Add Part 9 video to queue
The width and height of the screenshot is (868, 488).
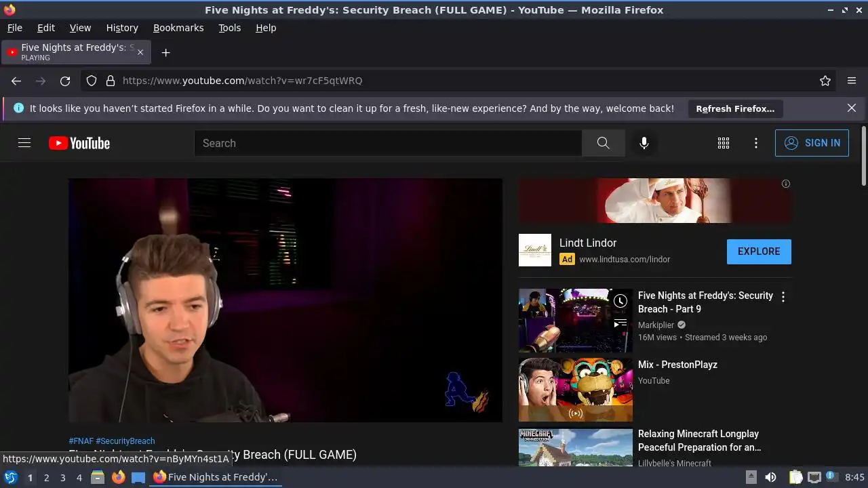coord(620,324)
